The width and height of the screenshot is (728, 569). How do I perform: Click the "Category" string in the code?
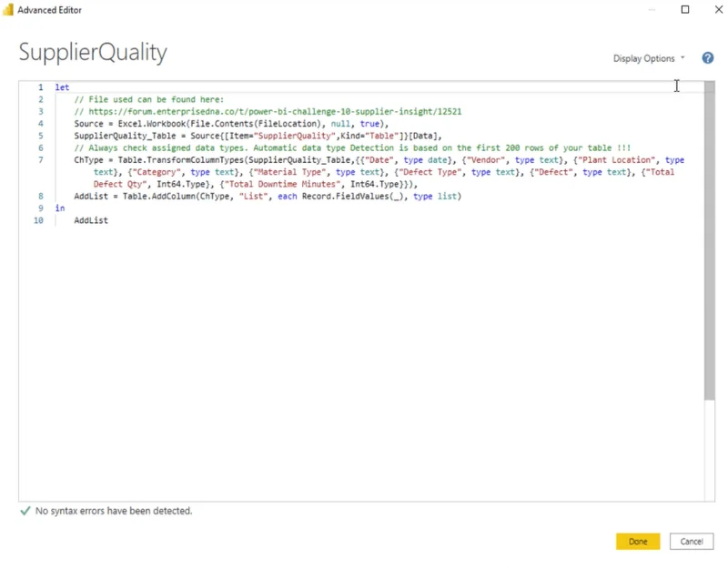click(x=157, y=172)
